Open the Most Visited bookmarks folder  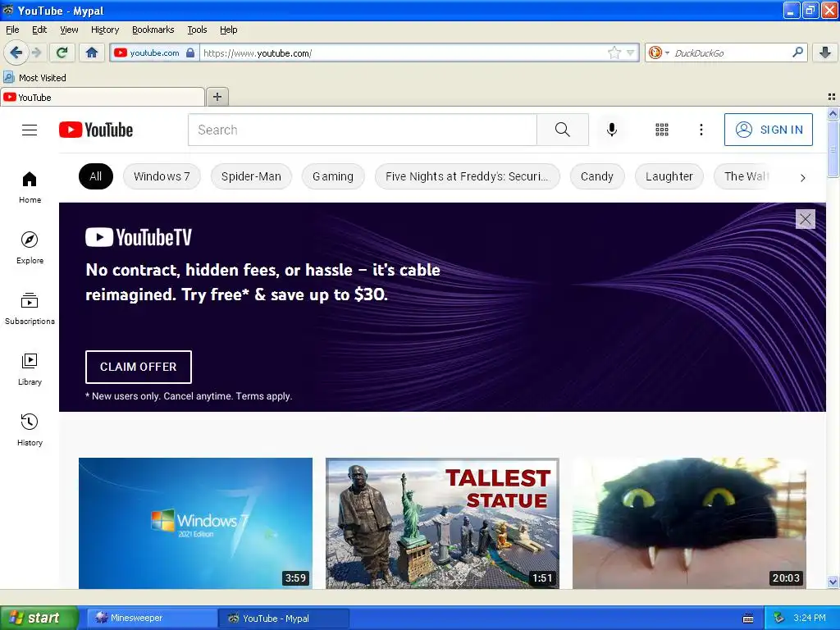[x=34, y=78]
